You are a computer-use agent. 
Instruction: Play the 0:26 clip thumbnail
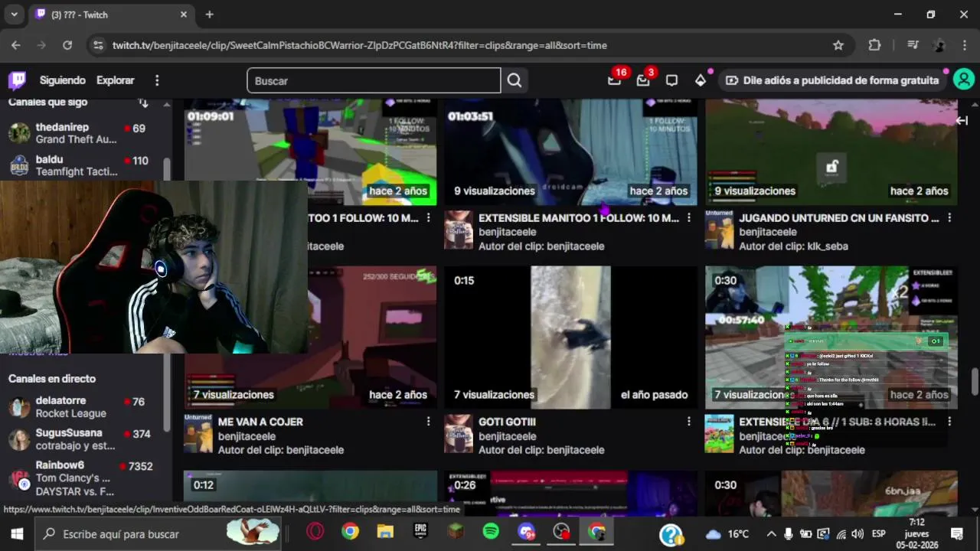click(x=570, y=494)
